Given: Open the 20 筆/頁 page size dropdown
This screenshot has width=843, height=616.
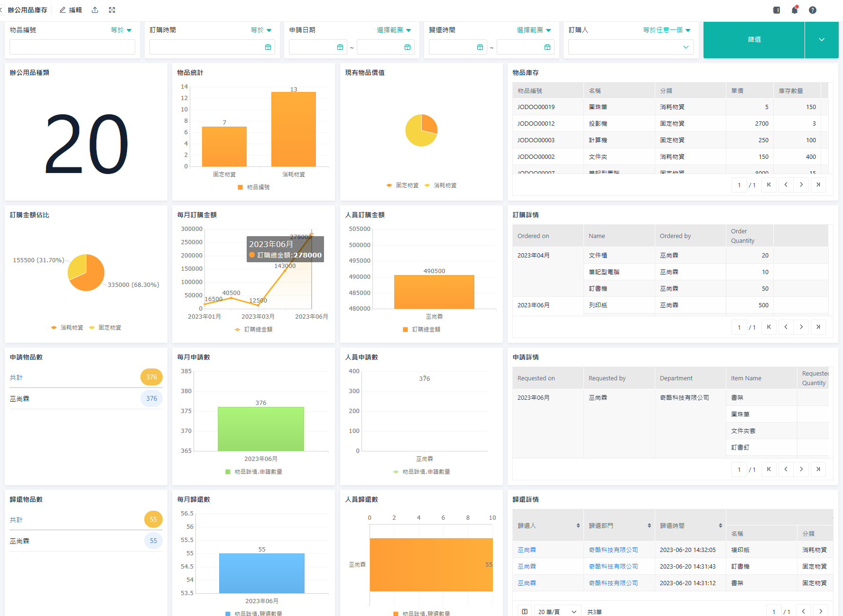Looking at the screenshot, I should point(557,612).
